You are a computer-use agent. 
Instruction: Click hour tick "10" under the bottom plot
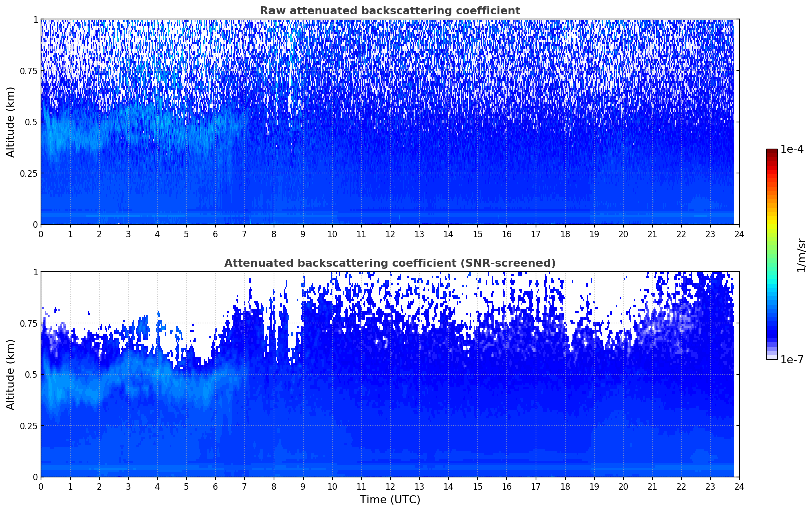(x=332, y=486)
